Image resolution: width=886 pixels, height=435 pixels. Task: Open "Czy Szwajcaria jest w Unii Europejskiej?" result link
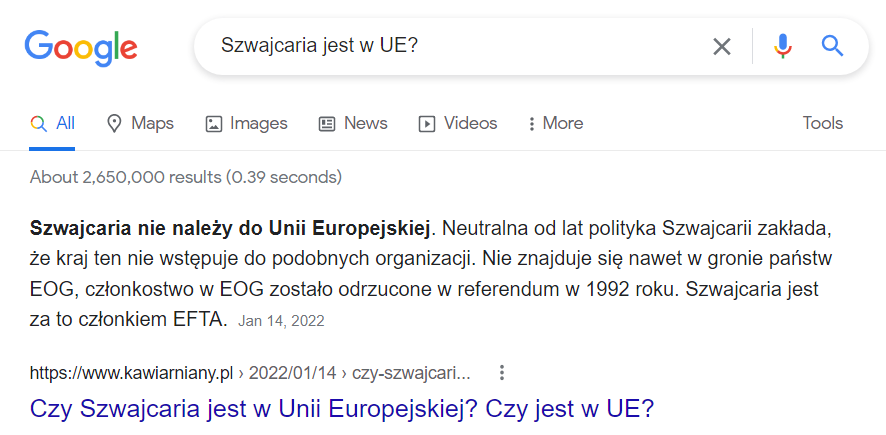342,408
